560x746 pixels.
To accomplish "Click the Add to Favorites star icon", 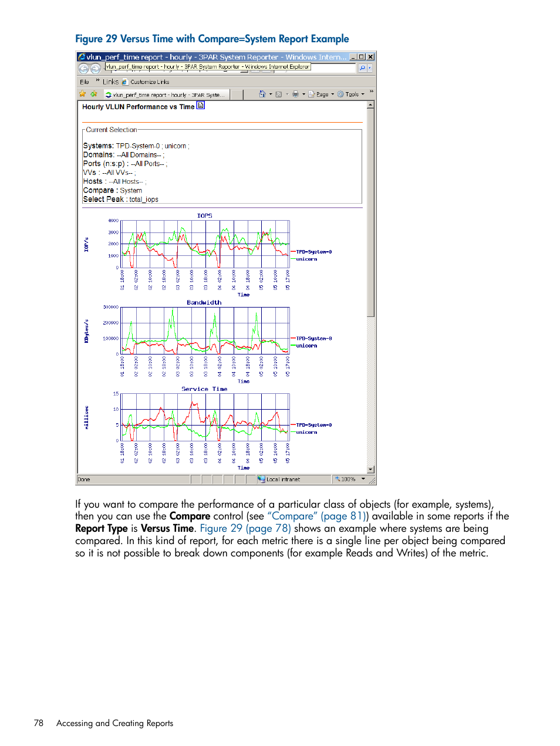I will coord(93,94).
